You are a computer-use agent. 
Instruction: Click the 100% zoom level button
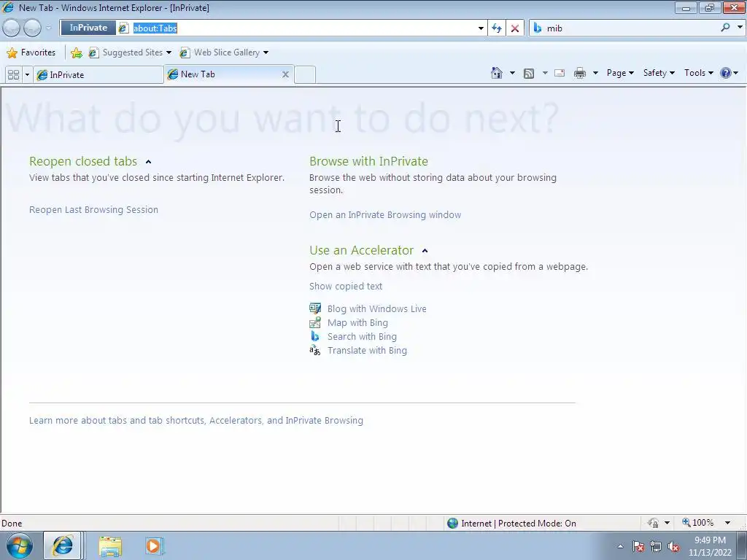click(x=698, y=523)
